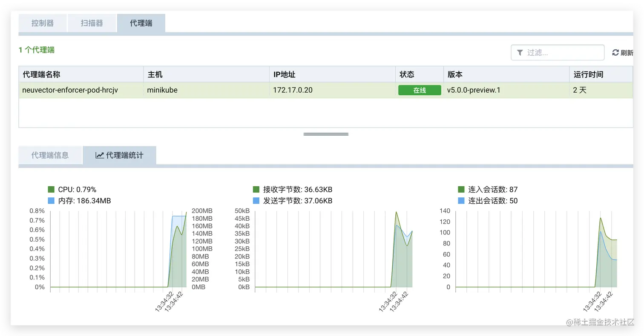Sort by IP地址 column header
Image resolution: width=644 pixels, height=336 pixels.
tap(332, 74)
